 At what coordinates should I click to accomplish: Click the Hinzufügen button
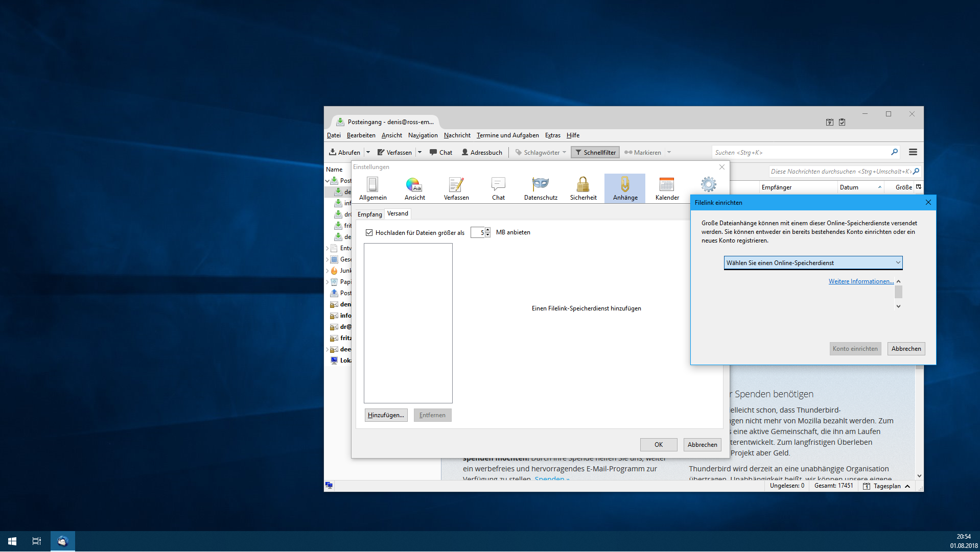386,415
